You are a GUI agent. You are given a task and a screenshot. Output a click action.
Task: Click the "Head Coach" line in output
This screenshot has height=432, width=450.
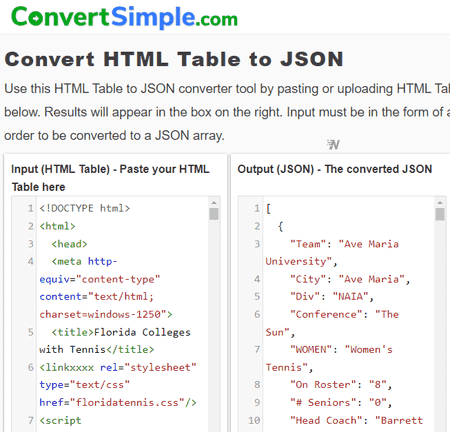pos(356,420)
